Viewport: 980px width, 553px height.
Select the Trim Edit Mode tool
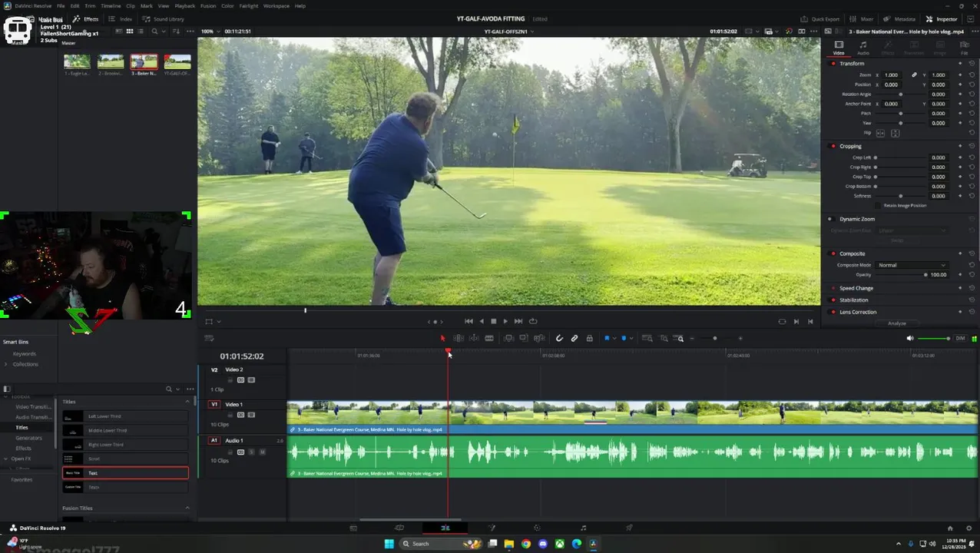(459, 339)
